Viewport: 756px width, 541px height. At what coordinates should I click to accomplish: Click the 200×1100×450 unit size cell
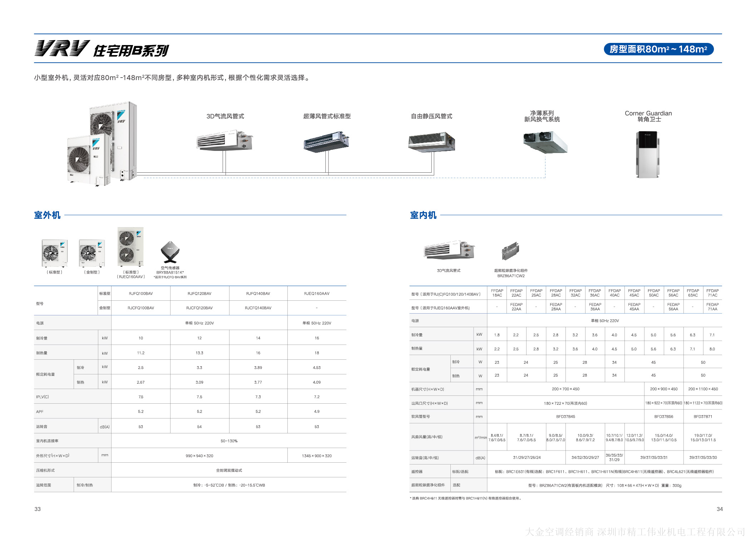tap(703, 389)
